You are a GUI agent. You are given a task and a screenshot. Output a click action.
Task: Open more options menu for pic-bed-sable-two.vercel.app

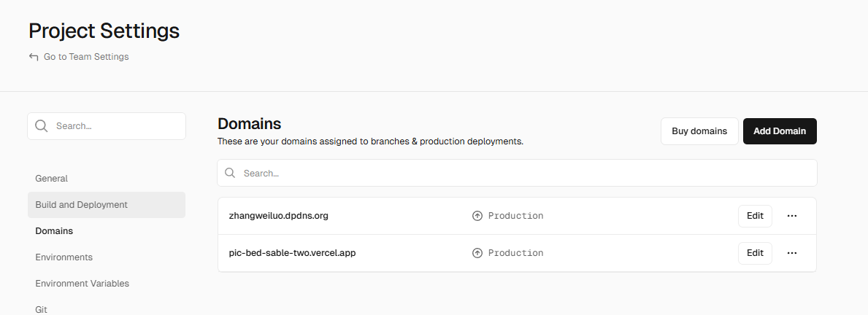792,253
